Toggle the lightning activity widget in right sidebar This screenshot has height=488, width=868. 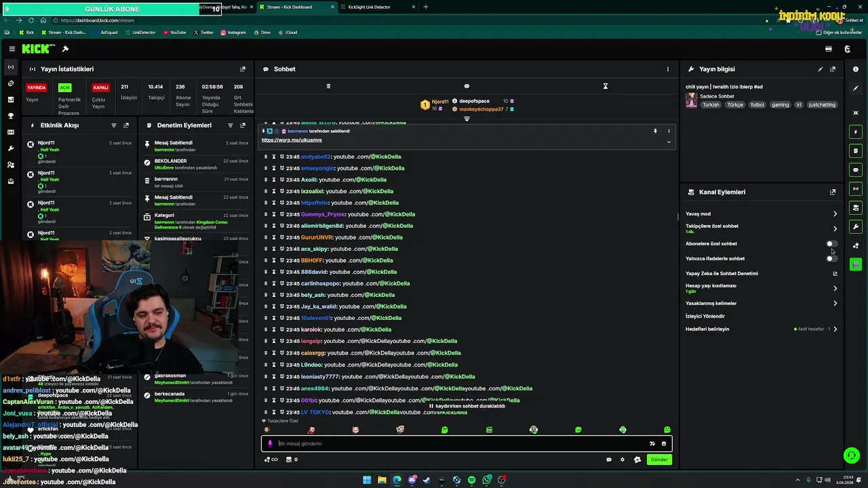click(856, 131)
